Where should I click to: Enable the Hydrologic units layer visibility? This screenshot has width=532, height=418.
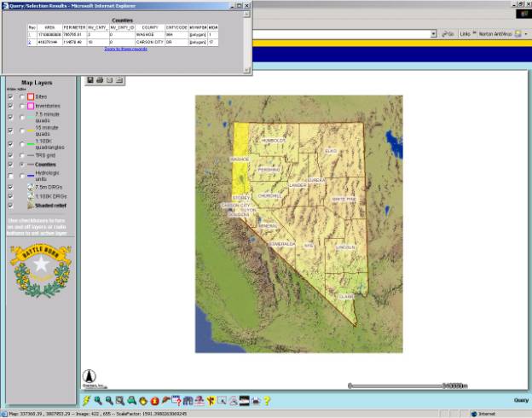pyautogui.click(x=10, y=175)
